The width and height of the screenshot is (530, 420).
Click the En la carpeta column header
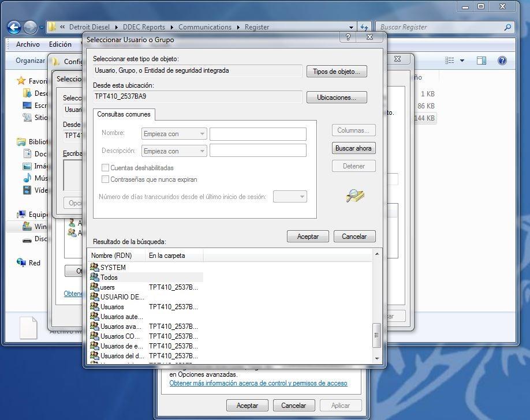coord(174,256)
